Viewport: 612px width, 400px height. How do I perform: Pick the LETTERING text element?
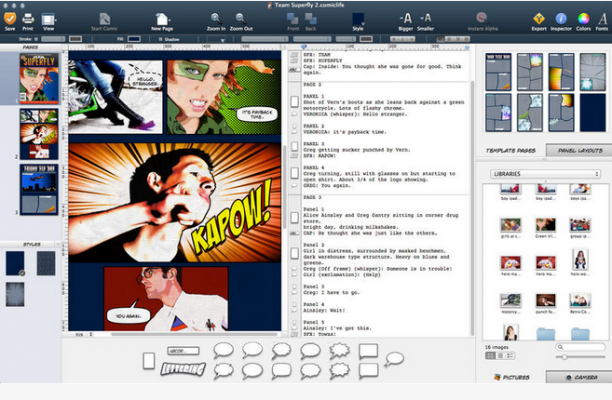pos(183,369)
